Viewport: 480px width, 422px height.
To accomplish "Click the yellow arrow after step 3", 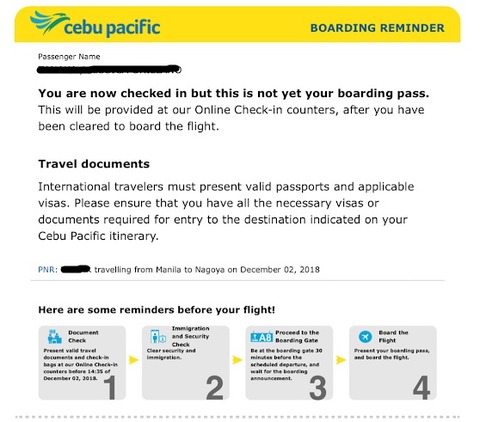I will click(341, 360).
